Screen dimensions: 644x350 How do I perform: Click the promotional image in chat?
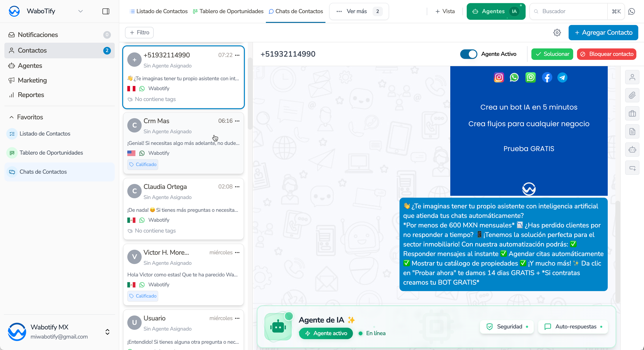[x=529, y=131]
